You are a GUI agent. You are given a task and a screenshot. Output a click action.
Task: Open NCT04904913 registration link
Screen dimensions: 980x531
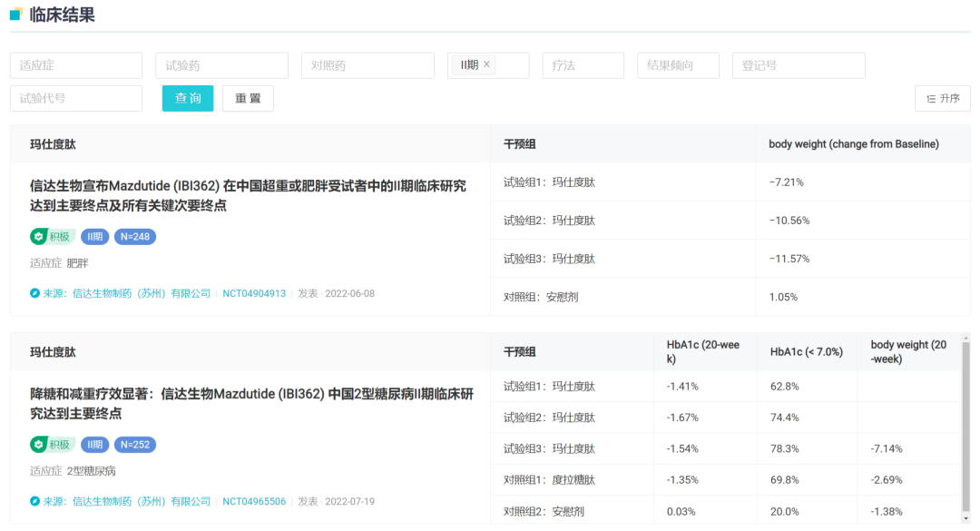click(x=254, y=293)
